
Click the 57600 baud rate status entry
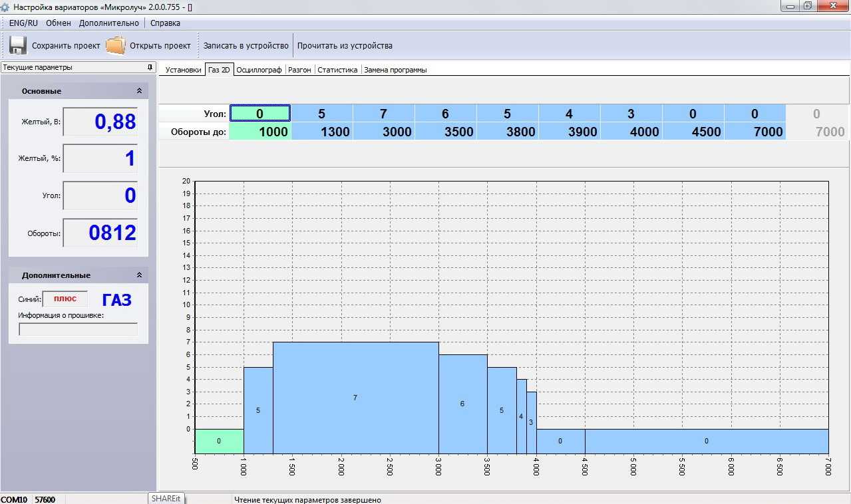click(45, 499)
